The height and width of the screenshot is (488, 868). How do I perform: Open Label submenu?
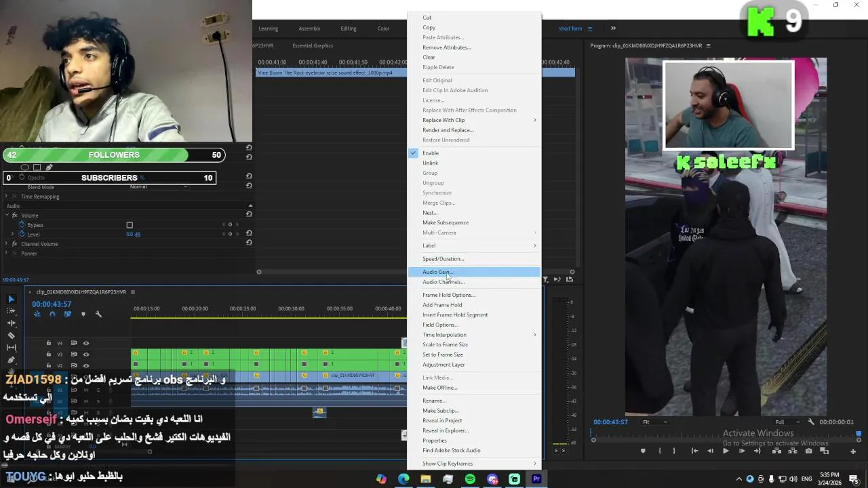(x=474, y=245)
